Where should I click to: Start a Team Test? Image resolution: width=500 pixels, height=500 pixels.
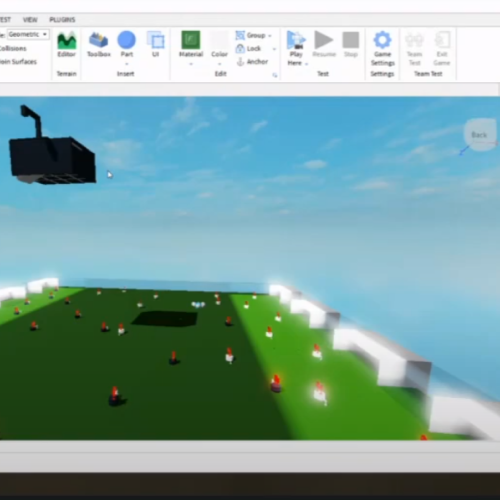pyautogui.click(x=415, y=48)
